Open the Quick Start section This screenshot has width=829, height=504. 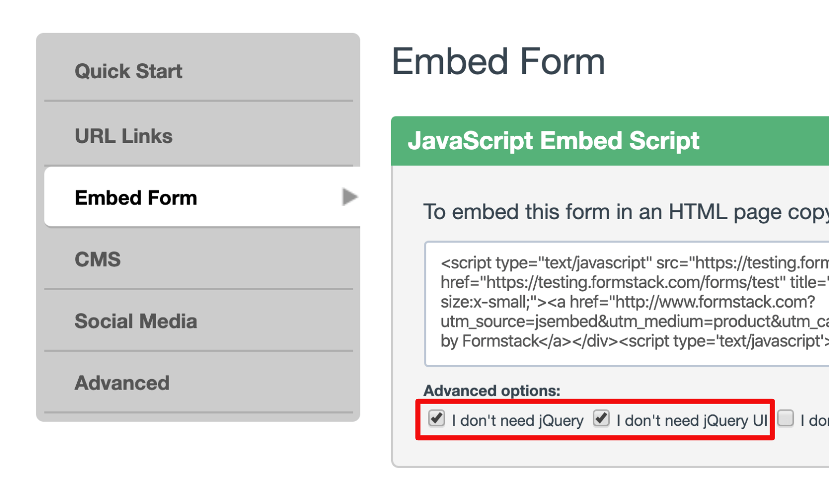coord(128,71)
